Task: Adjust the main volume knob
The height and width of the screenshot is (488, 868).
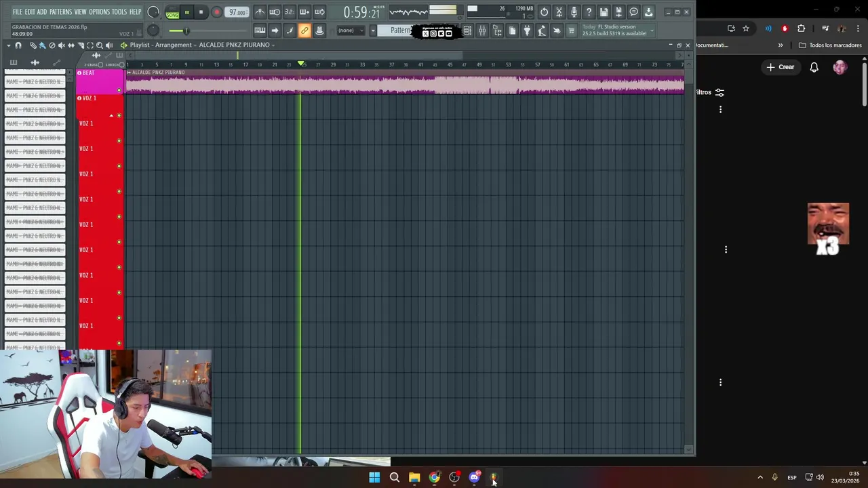Action: point(153,12)
